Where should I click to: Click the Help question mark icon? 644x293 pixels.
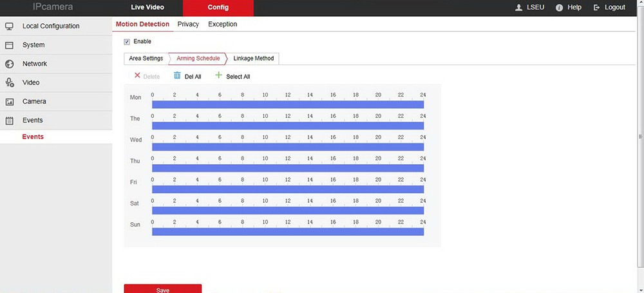point(559,8)
